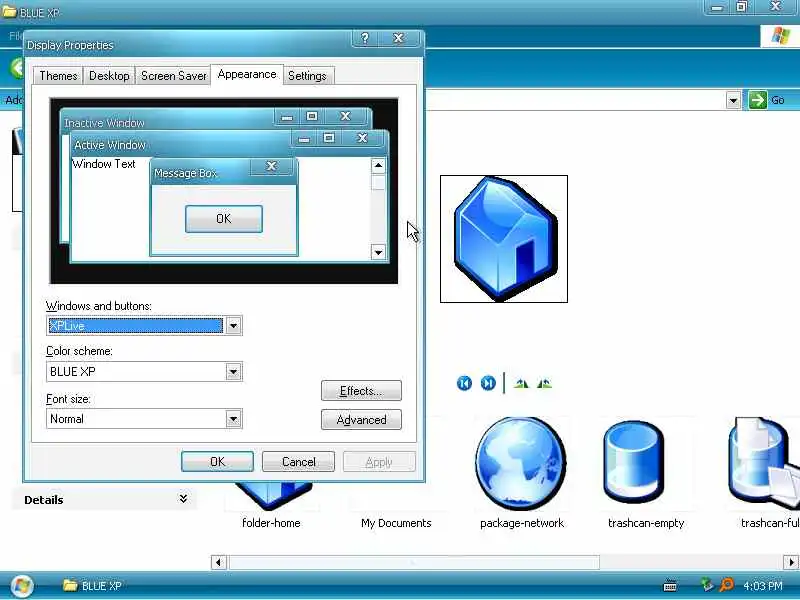Screen dimensions: 800x600
Task: Switch to the Themes tab
Action: (x=58, y=76)
